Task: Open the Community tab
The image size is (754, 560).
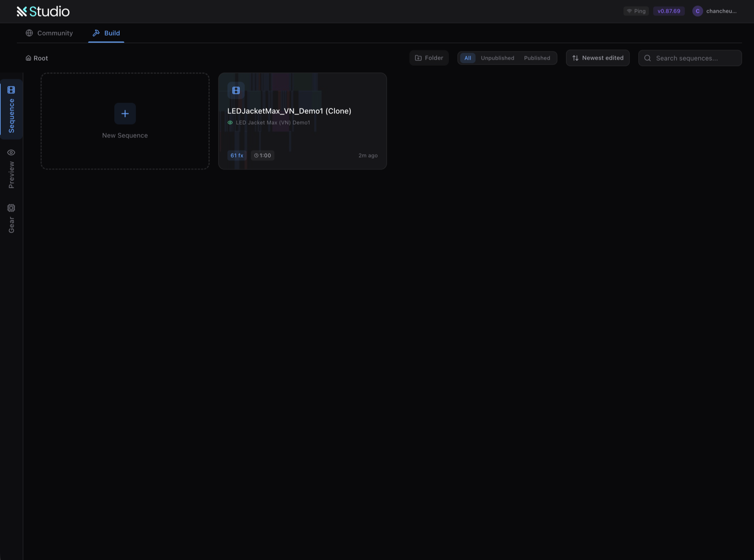Action: coord(49,33)
